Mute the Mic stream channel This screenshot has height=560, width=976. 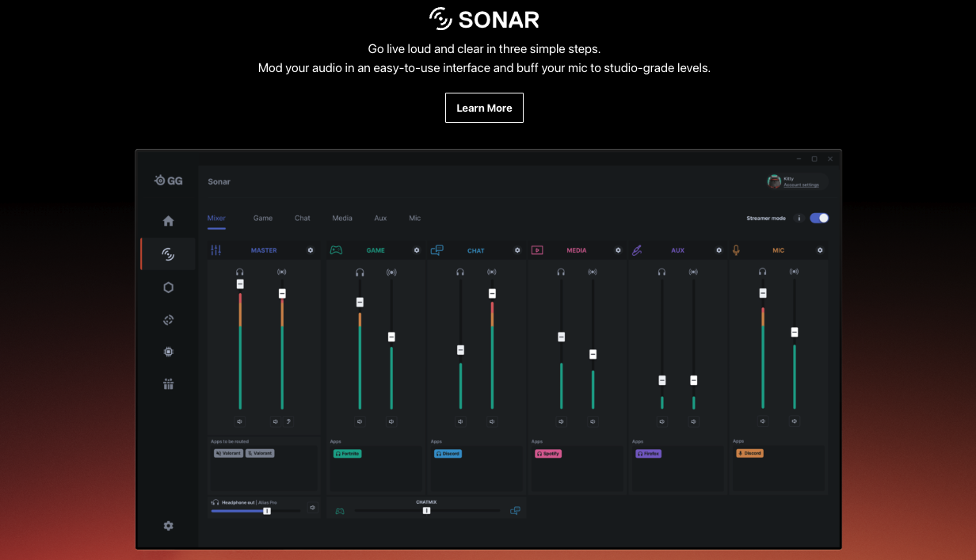tap(795, 421)
